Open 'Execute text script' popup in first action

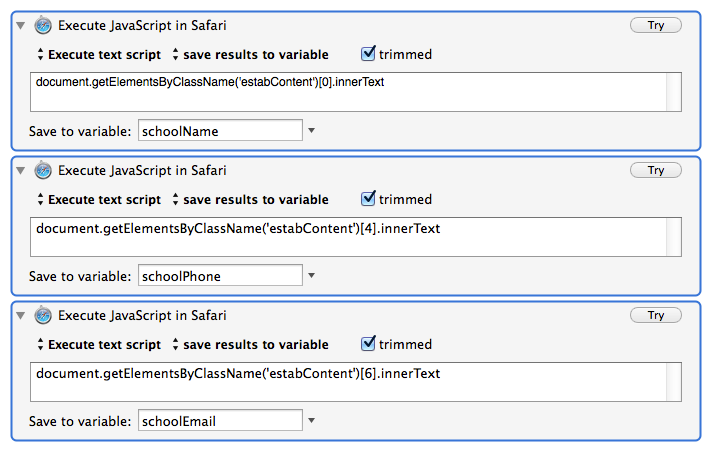(99, 54)
